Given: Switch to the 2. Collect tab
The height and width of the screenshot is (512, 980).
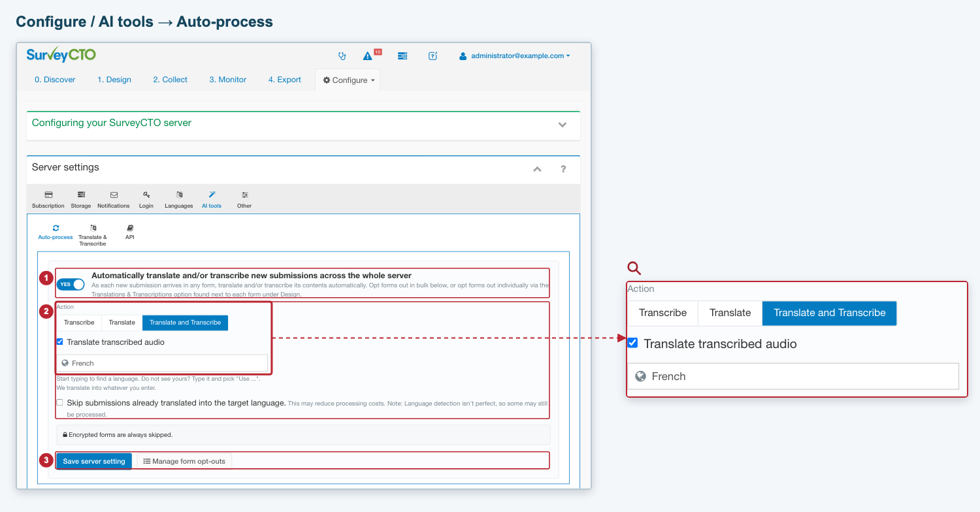Looking at the screenshot, I should [x=171, y=80].
